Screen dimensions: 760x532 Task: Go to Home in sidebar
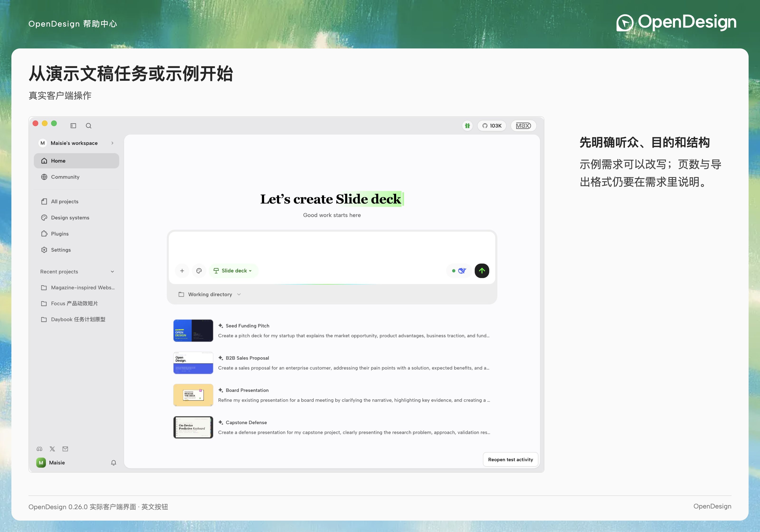[76, 161]
